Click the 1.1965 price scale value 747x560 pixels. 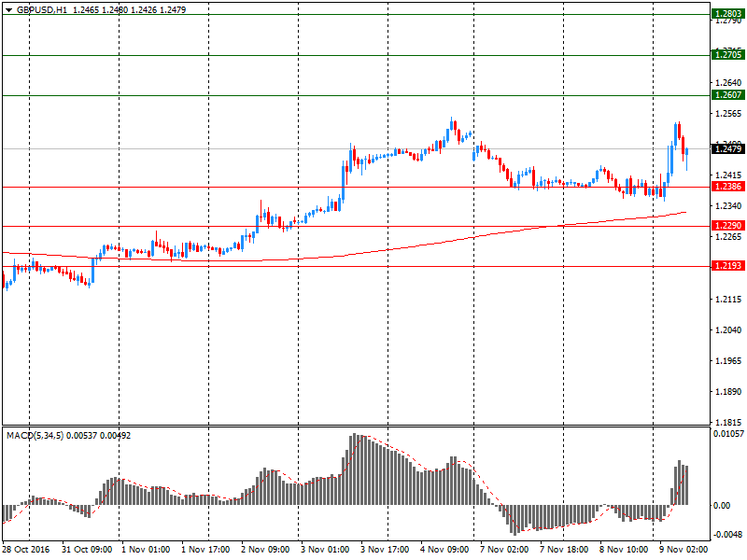pyautogui.click(x=728, y=360)
